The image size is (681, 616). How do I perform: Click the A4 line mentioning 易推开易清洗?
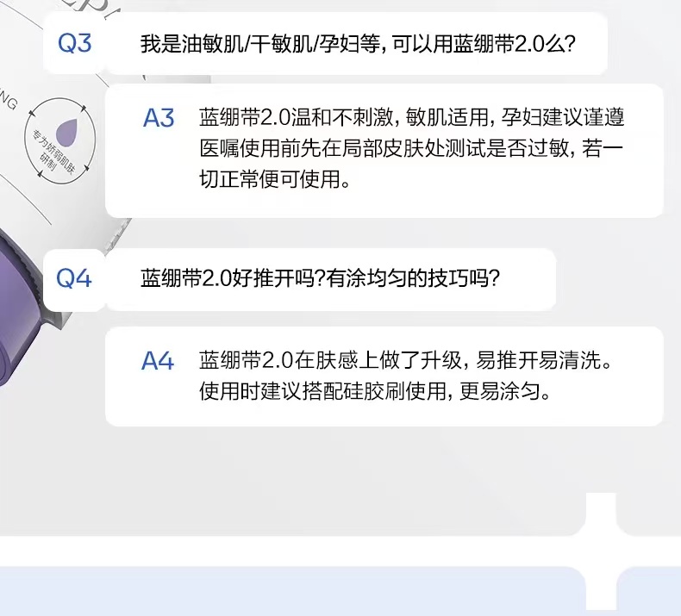(405, 360)
